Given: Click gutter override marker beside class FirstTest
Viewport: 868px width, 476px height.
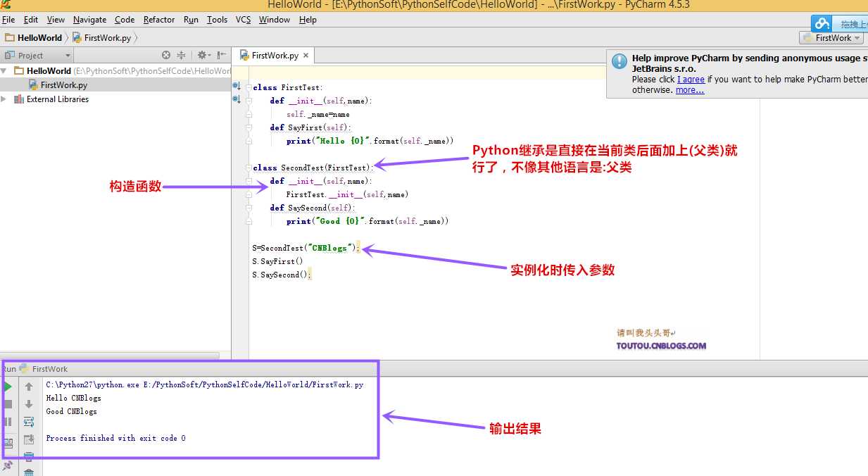Looking at the screenshot, I should point(237,86).
